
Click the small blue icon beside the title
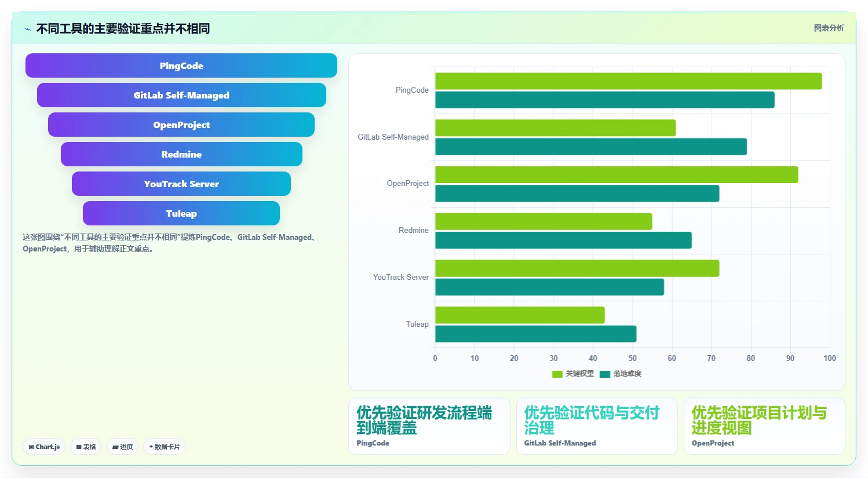pyautogui.click(x=27, y=29)
